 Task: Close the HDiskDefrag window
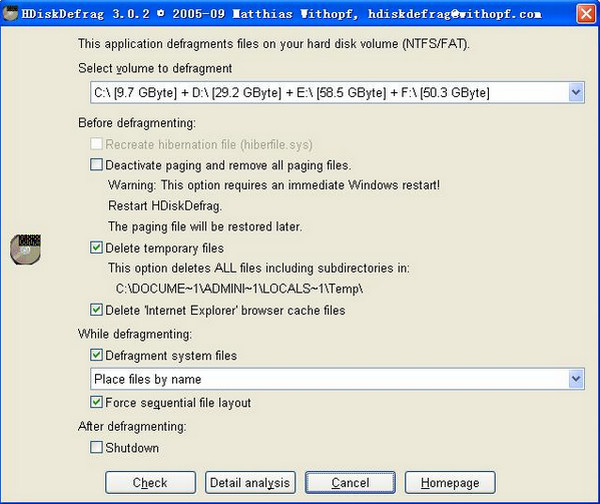pyautogui.click(x=586, y=14)
